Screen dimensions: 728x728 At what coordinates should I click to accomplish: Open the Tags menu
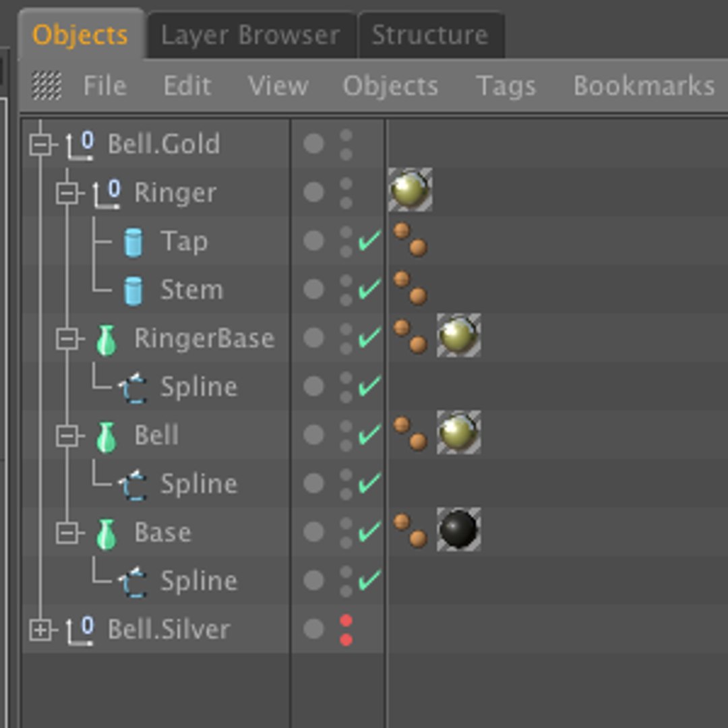[506, 86]
